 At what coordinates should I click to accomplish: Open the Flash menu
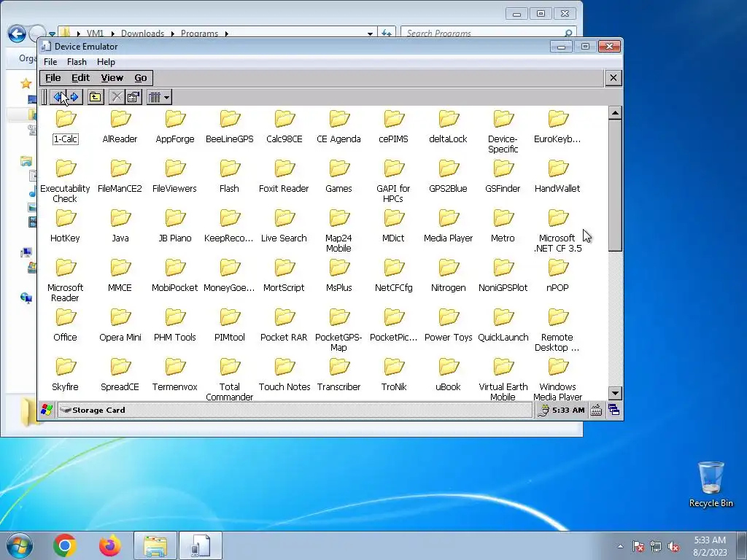pyautogui.click(x=77, y=62)
